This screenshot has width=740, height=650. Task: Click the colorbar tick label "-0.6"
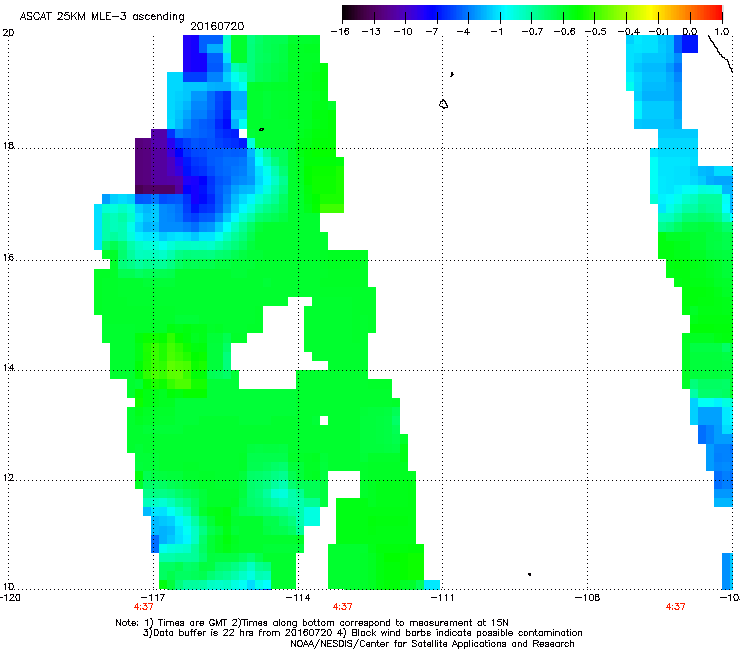(x=564, y=32)
